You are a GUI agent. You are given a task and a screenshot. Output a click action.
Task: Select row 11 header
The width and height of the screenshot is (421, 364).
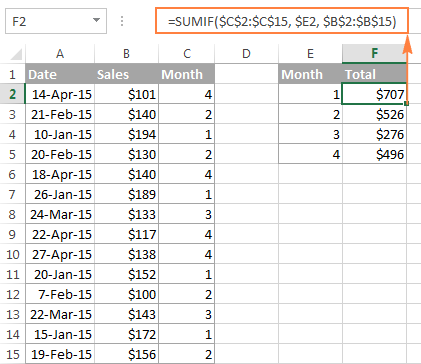coord(12,274)
